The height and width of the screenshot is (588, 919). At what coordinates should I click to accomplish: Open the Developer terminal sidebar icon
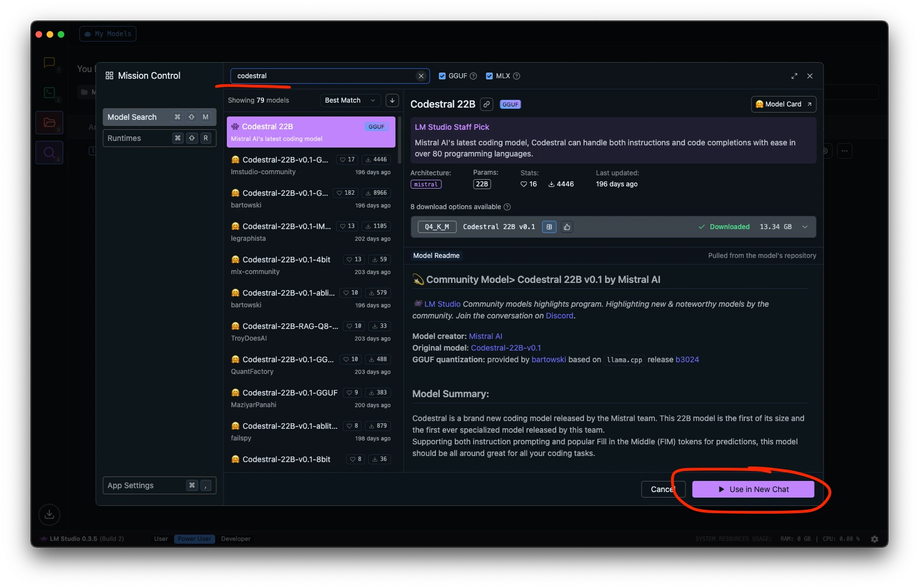49,93
